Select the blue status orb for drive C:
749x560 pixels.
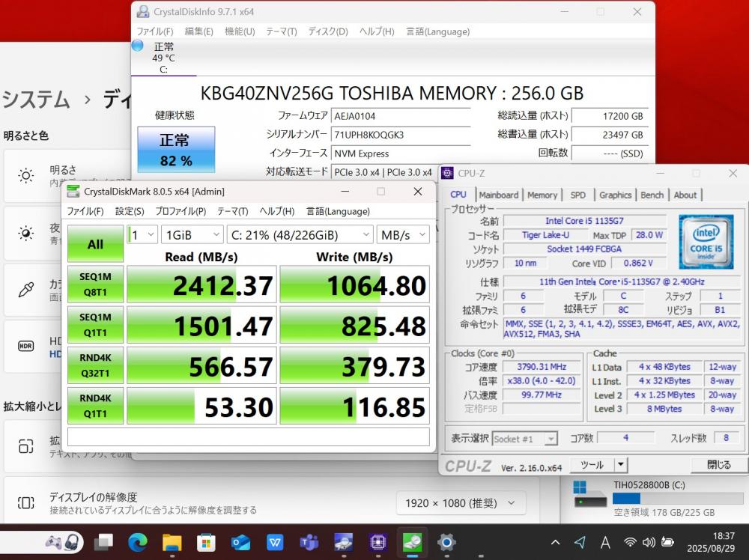point(138,46)
